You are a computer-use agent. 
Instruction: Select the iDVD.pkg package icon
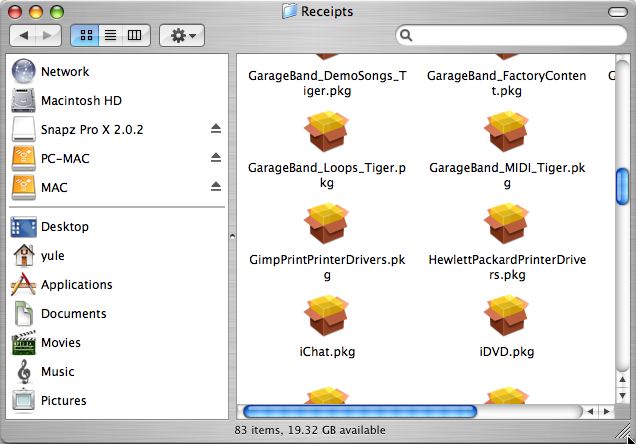tap(507, 315)
